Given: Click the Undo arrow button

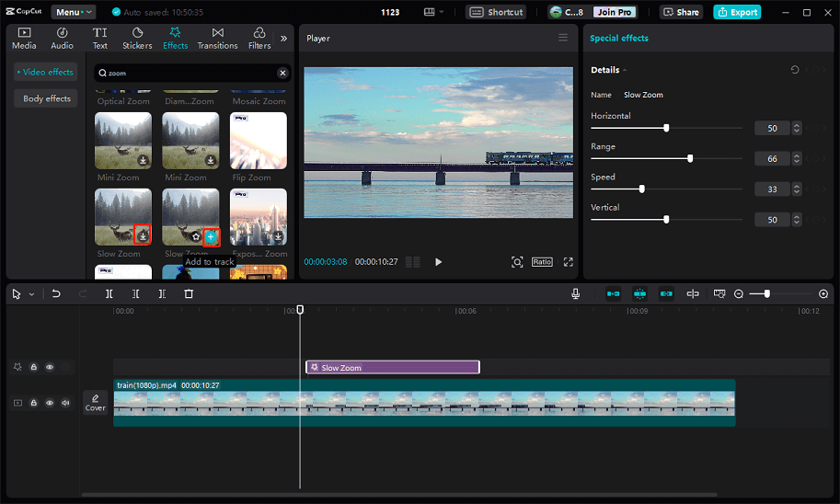Looking at the screenshot, I should (x=56, y=293).
